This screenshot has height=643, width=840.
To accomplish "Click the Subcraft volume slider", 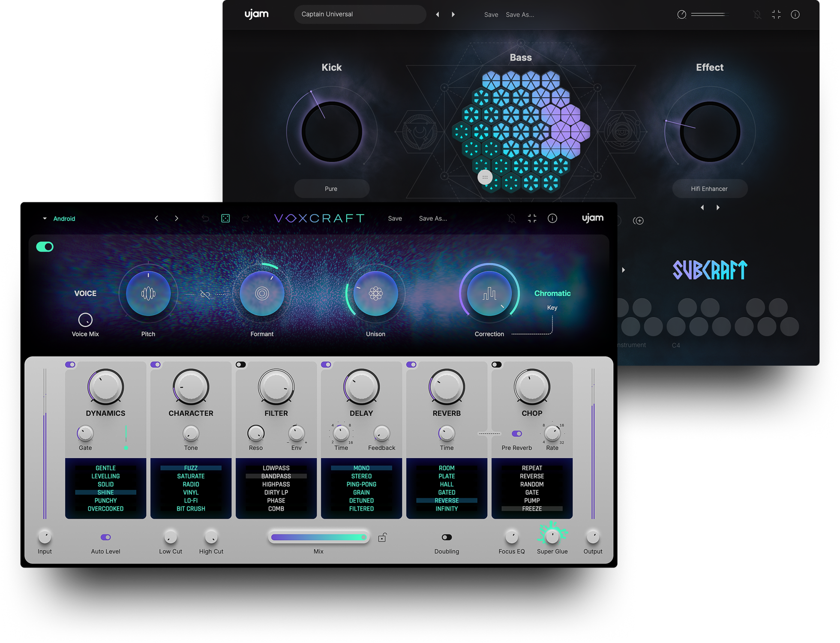I will tap(709, 15).
